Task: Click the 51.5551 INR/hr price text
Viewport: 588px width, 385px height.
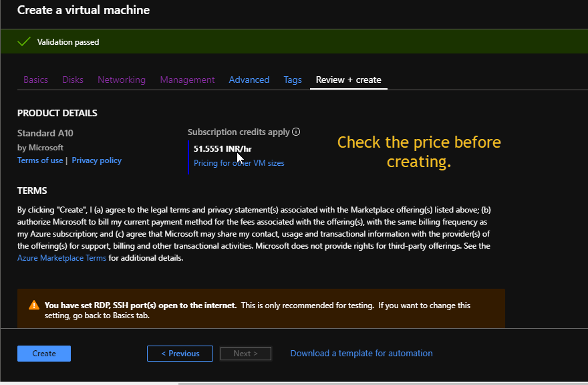Action: [222, 149]
